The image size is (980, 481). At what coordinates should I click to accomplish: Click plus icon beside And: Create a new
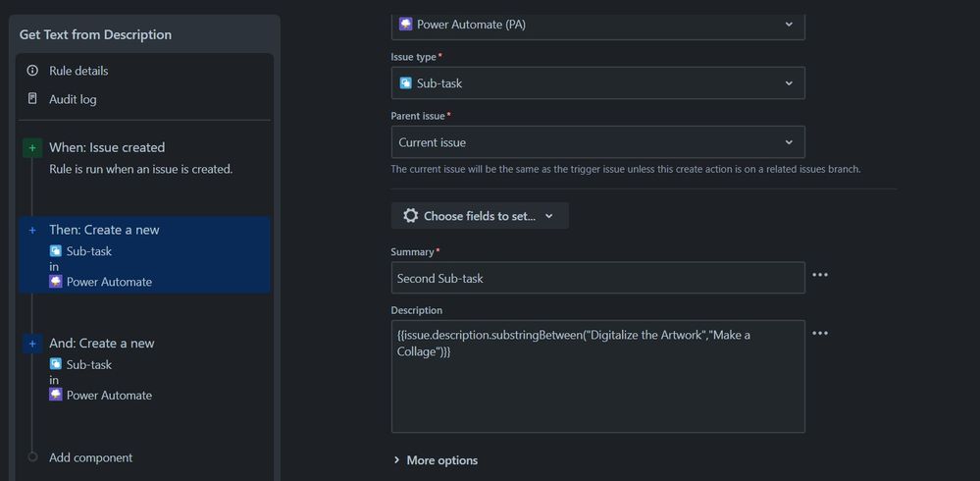point(32,344)
